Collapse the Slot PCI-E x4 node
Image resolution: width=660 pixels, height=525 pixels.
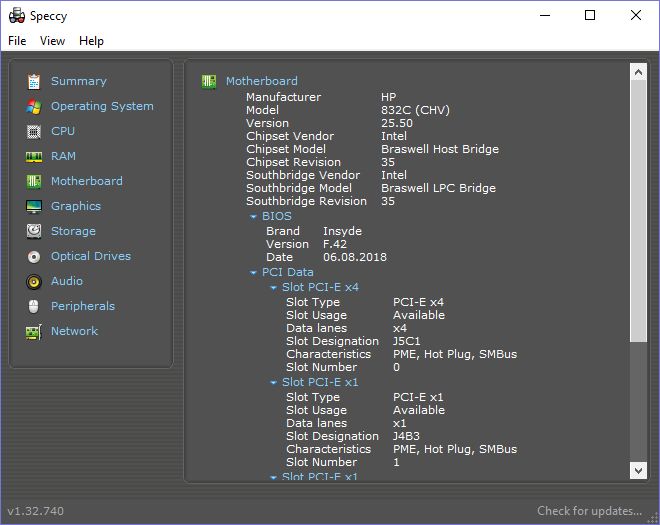[274, 288]
